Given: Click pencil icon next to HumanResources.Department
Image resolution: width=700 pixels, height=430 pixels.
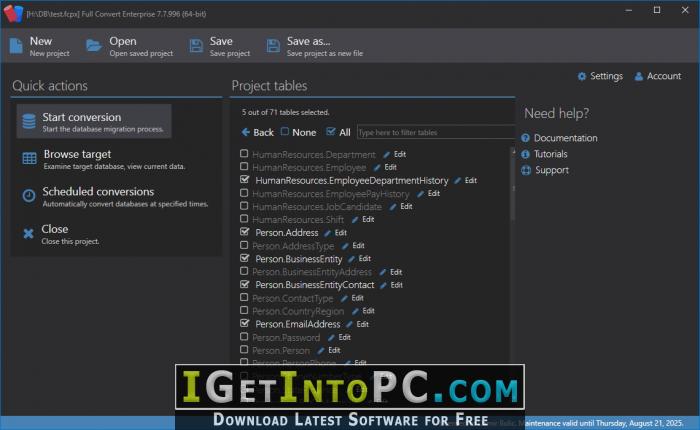Looking at the screenshot, I should click(387, 154).
